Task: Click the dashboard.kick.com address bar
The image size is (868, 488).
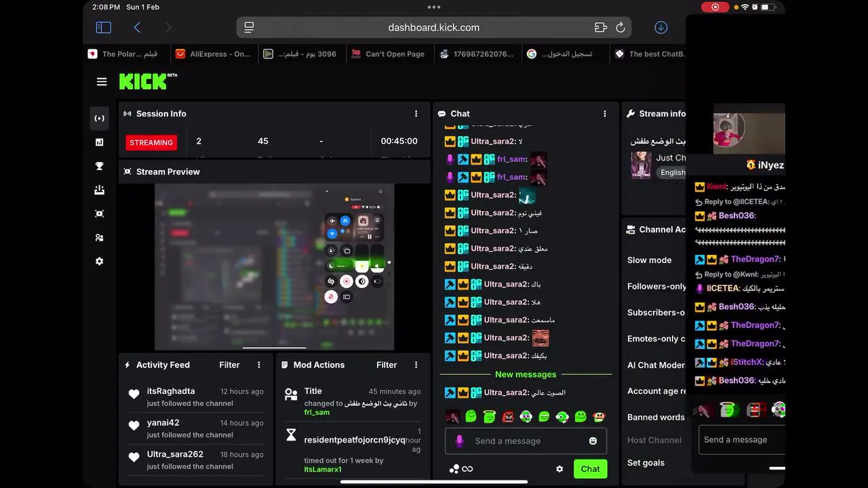Action: 434,28
